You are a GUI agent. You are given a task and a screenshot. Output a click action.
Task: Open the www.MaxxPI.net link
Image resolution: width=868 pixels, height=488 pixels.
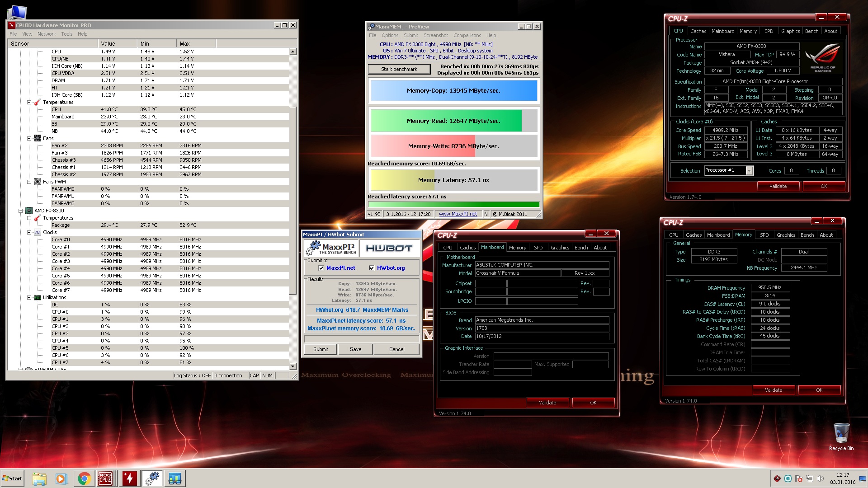tap(458, 214)
